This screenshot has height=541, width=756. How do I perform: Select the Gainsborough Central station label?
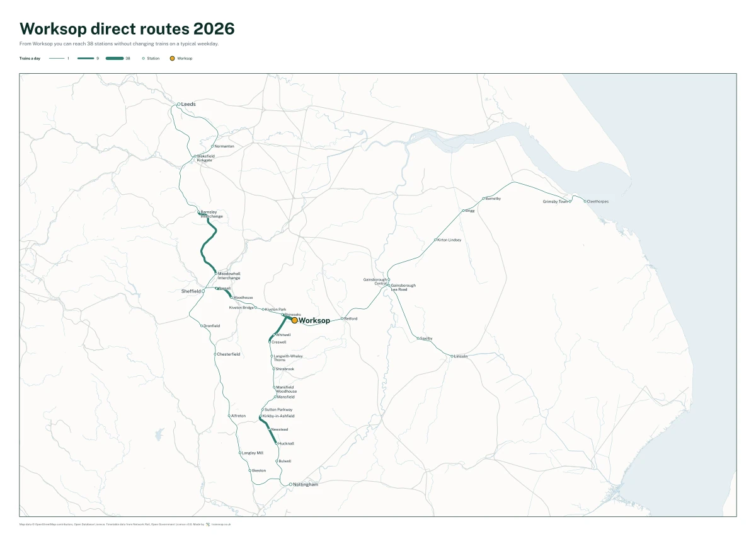pyautogui.click(x=375, y=281)
